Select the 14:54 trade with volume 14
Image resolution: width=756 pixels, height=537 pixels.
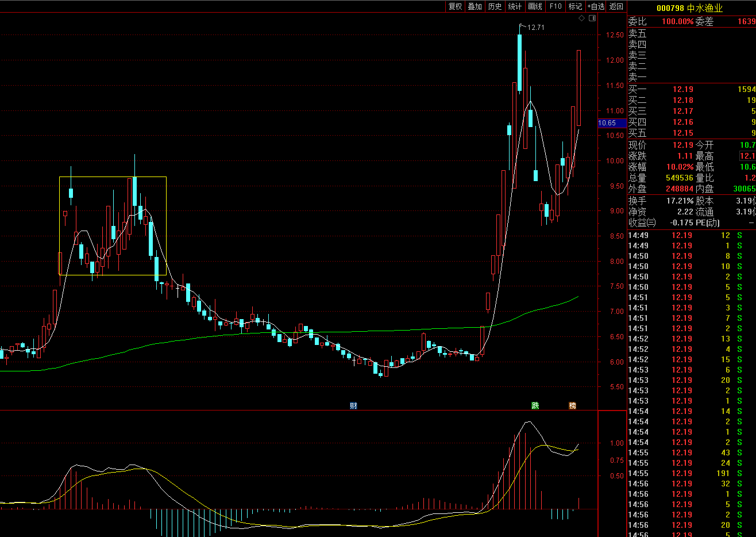tap(692, 411)
